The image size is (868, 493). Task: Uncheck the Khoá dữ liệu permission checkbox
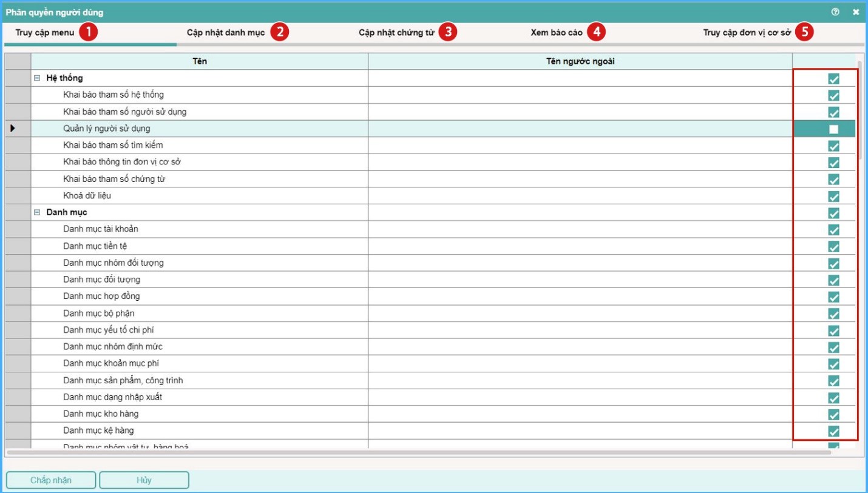(833, 196)
